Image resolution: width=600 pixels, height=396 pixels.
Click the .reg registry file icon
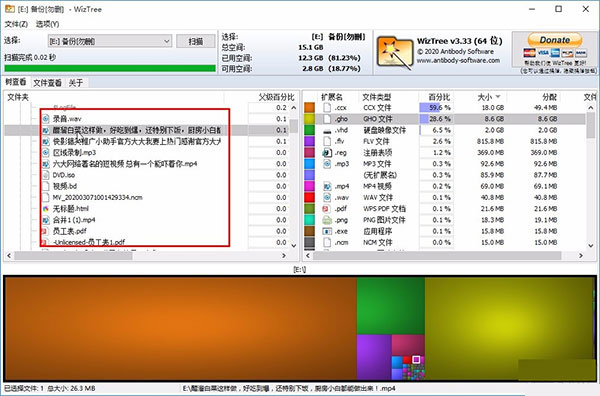[327, 153]
